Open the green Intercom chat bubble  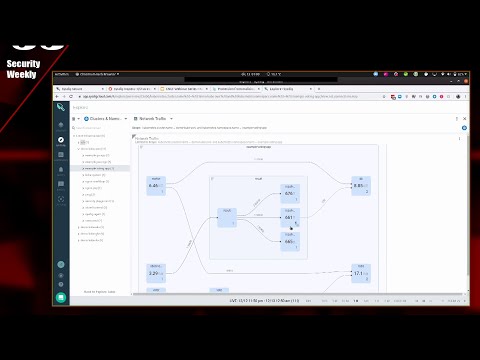pyautogui.click(x=61, y=297)
